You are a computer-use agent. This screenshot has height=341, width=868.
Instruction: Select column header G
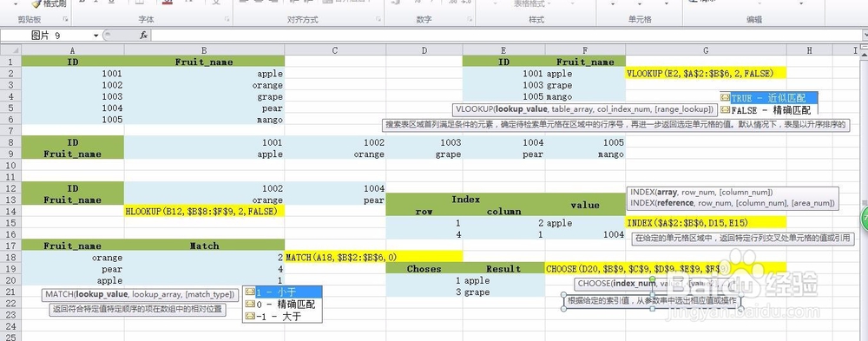(x=706, y=50)
